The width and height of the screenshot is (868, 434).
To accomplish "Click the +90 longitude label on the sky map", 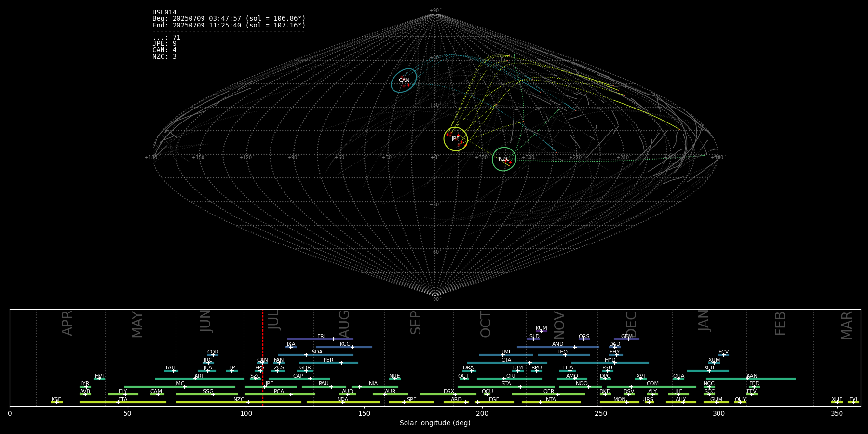I will click(292, 158).
